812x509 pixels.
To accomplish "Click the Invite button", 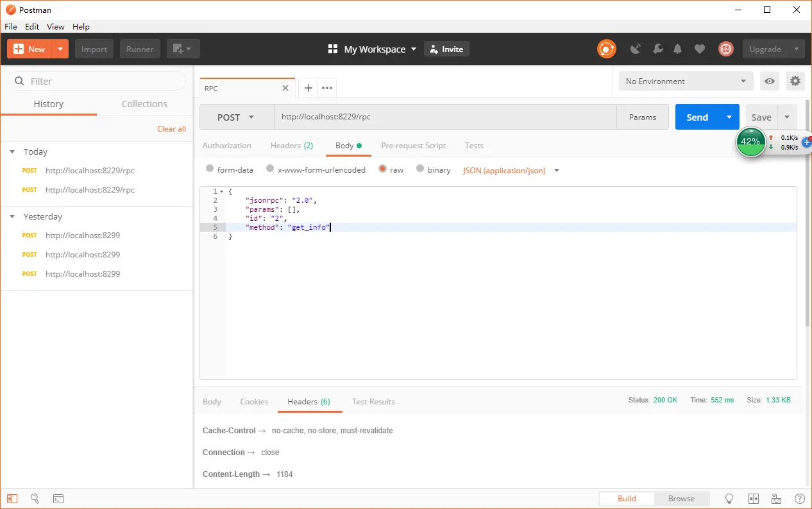I will tap(446, 49).
